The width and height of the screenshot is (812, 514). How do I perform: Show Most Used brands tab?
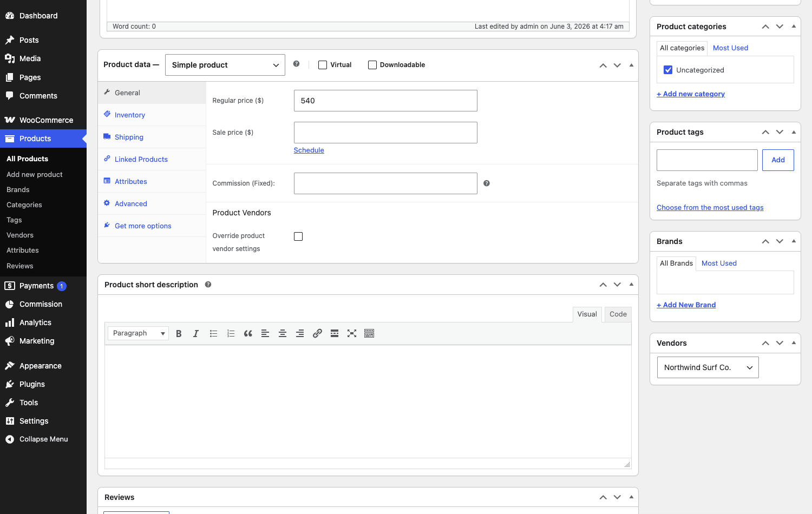[x=719, y=263]
